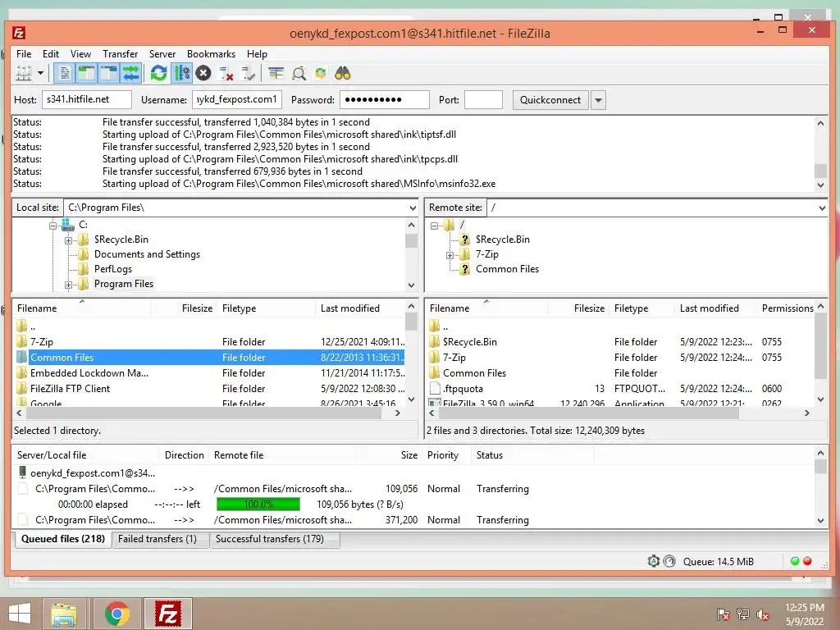The width and height of the screenshot is (840, 630).
Task: Click the speed limits gauge icon
Action: click(669, 561)
